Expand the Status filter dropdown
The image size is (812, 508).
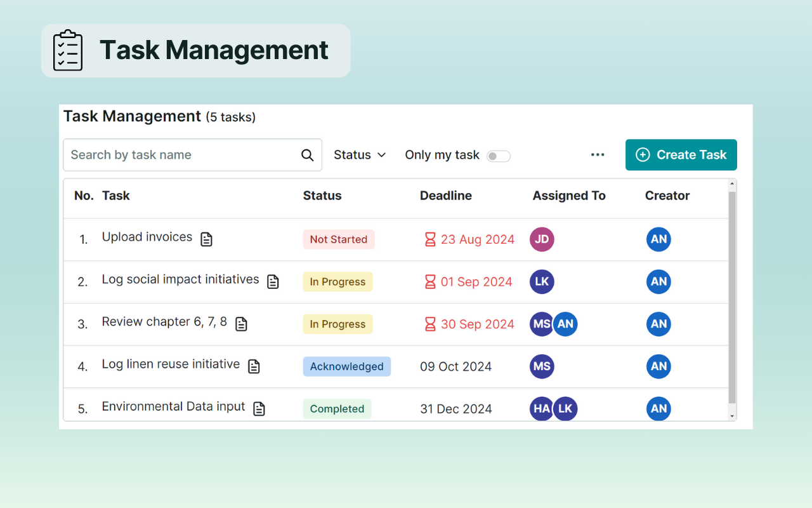[x=360, y=155]
